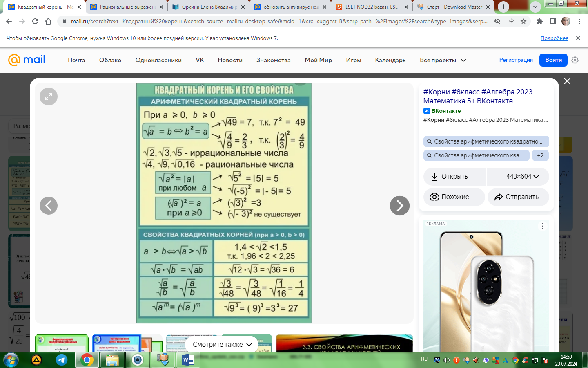Click the browser forward arrow
This screenshot has height=368, width=588.
coord(22,21)
